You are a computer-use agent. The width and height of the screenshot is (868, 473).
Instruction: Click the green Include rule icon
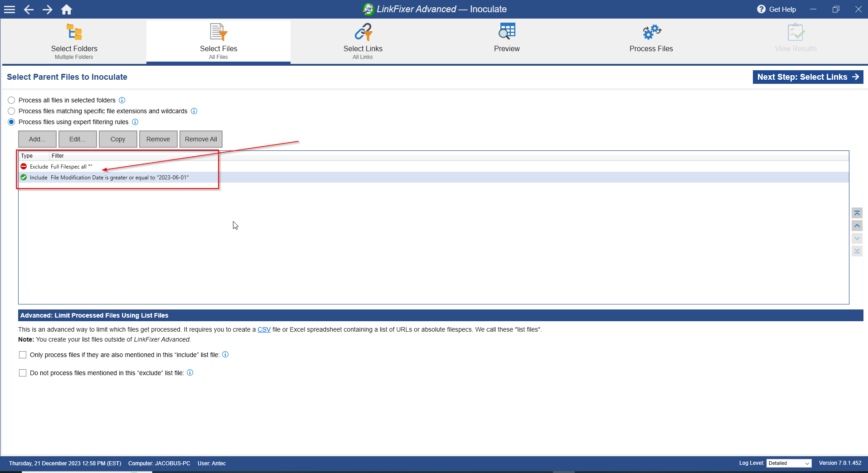24,177
